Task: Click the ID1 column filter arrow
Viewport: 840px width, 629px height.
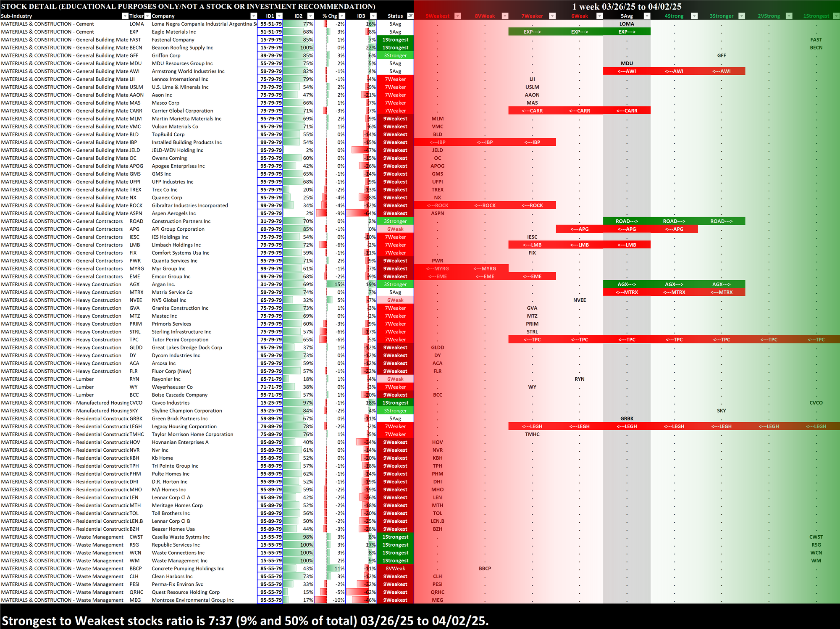Action: point(279,16)
